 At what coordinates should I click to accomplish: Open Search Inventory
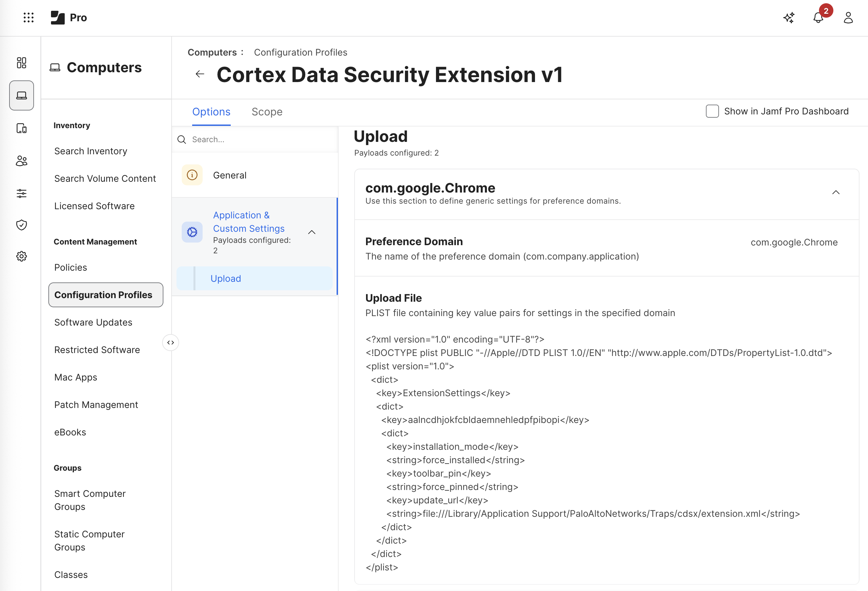91,151
